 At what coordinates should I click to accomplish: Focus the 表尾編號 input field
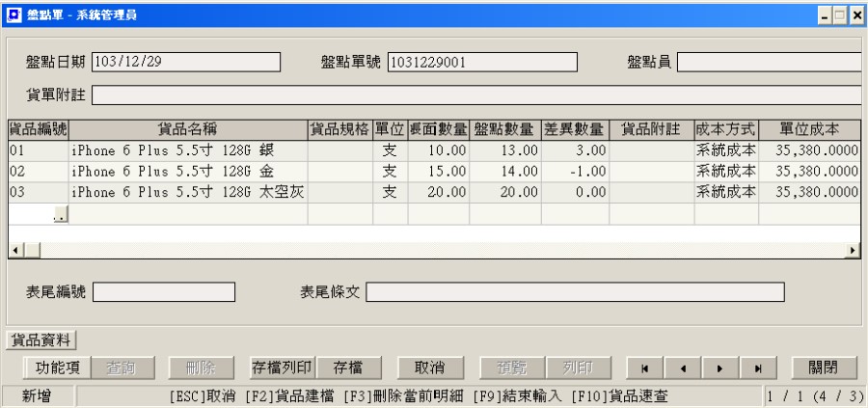pos(164,291)
